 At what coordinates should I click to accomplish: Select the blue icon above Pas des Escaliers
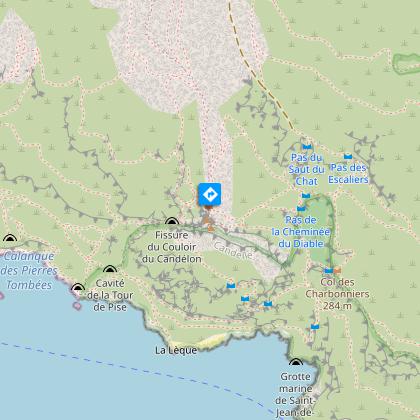[x=348, y=156]
